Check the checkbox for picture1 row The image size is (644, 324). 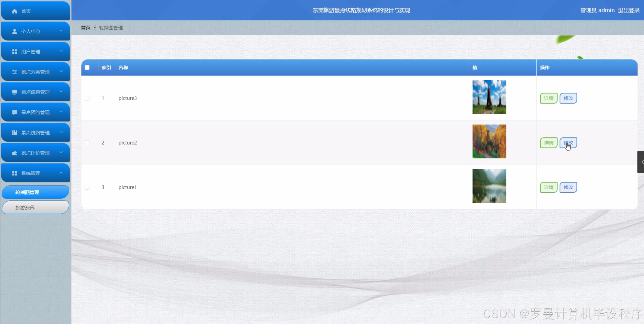click(x=87, y=187)
